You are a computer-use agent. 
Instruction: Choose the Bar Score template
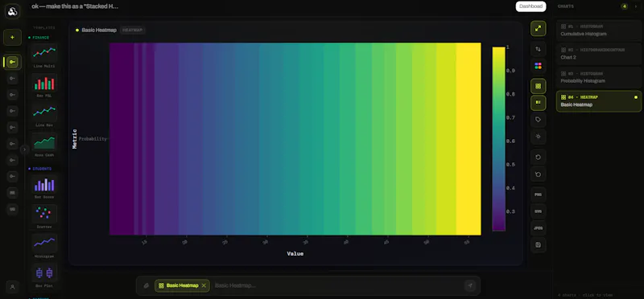44,187
